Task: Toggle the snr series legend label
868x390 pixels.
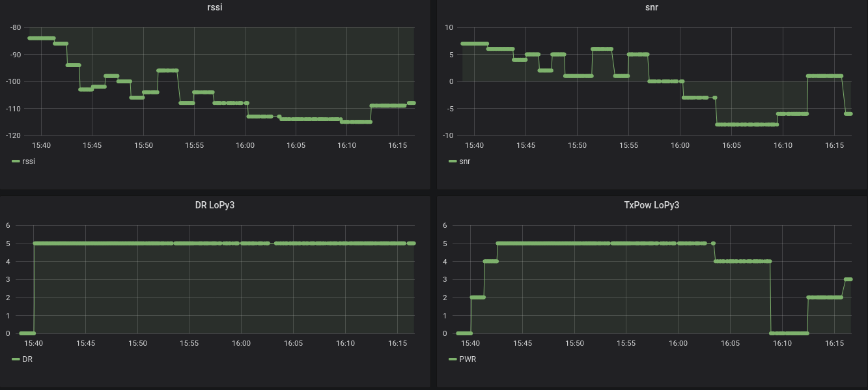Action: [465, 161]
